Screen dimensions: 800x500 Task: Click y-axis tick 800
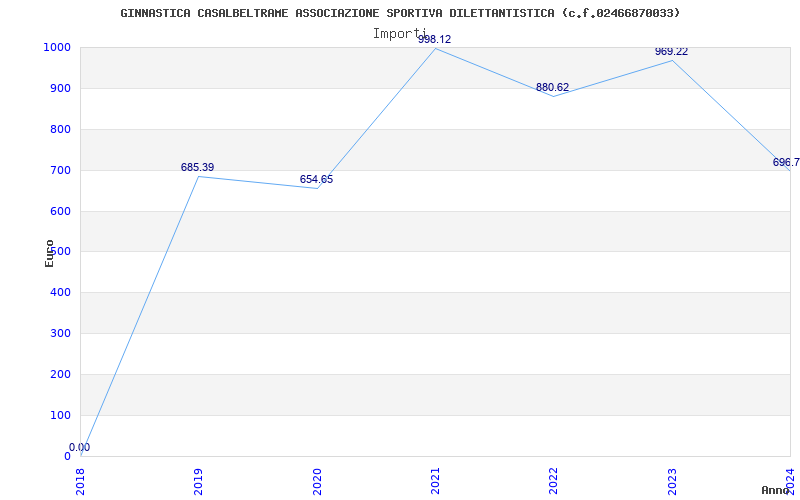click(60, 130)
